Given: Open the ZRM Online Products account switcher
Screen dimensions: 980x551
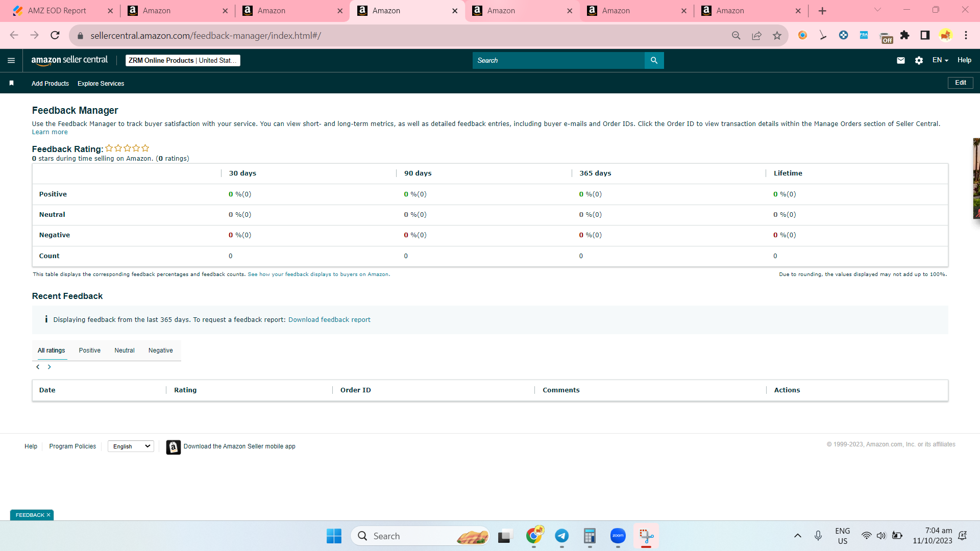Looking at the screenshot, I should pyautogui.click(x=183, y=60).
